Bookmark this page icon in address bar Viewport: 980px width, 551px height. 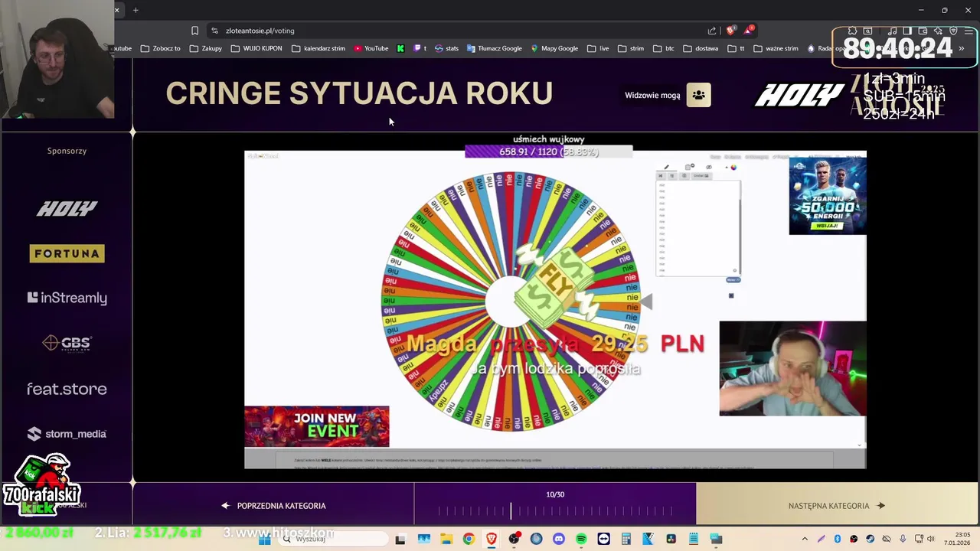[x=194, y=31]
